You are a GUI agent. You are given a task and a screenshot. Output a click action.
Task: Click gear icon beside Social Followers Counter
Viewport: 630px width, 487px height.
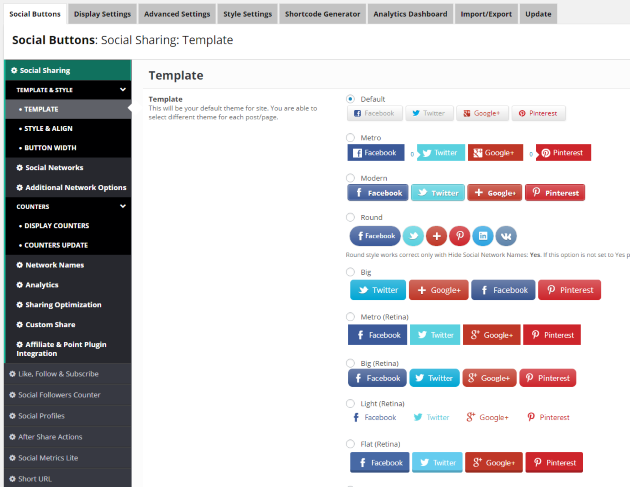12,395
